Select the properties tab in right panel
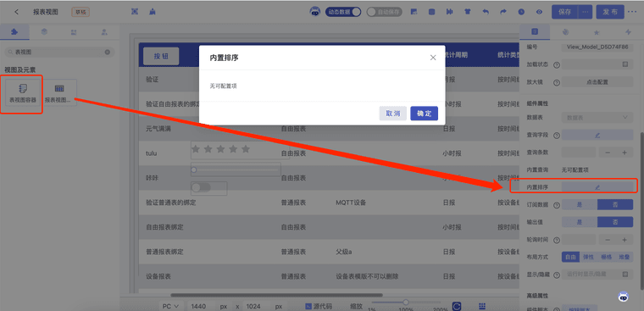 (535, 31)
